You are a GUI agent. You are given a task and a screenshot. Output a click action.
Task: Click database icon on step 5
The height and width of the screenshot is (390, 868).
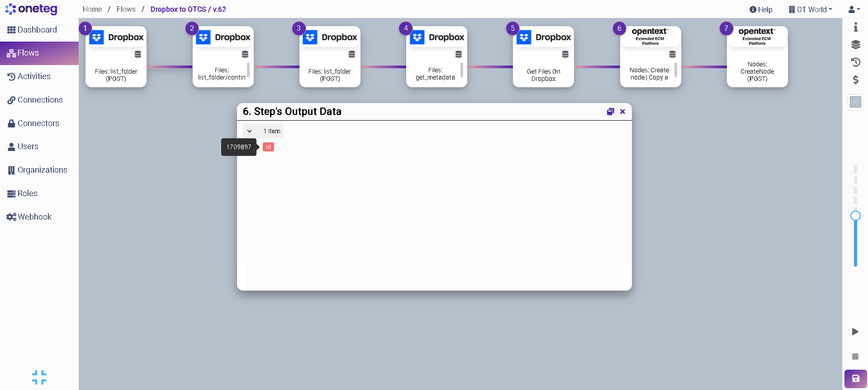tap(565, 54)
